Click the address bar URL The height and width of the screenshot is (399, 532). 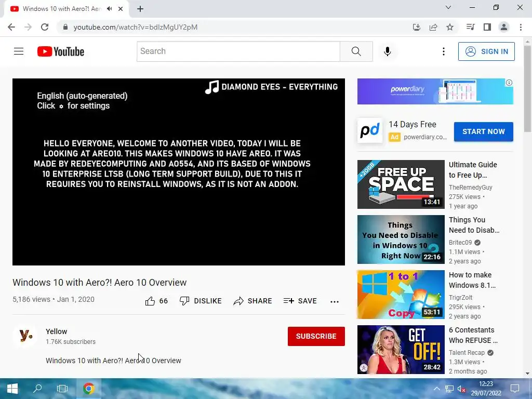(136, 27)
